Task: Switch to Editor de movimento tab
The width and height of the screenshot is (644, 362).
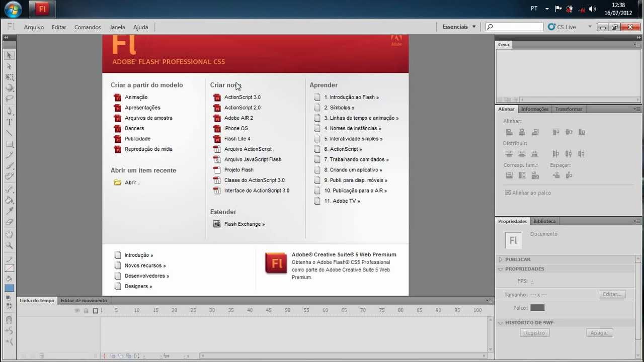Action: point(84,301)
